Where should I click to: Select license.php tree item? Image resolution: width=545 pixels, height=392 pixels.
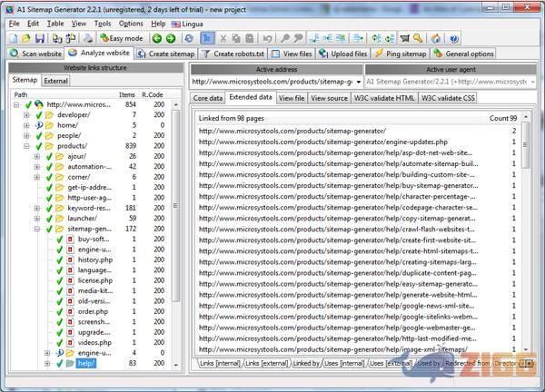click(95, 280)
